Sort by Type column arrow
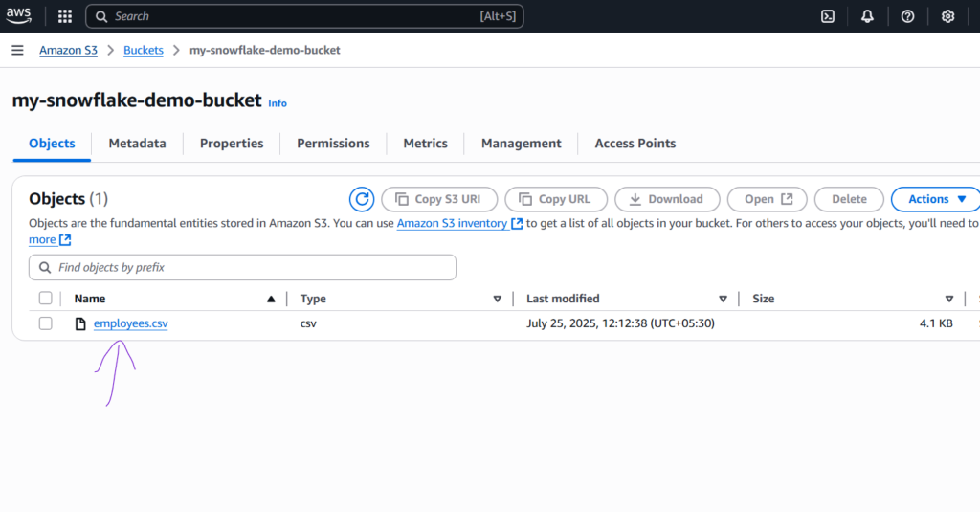 (x=498, y=299)
